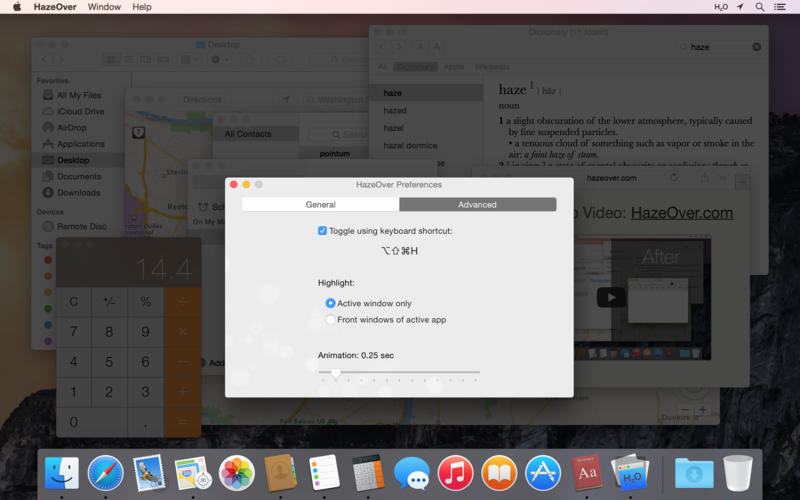The height and width of the screenshot is (500, 800).
Task: Select Active window only option
Action: pos(330,303)
